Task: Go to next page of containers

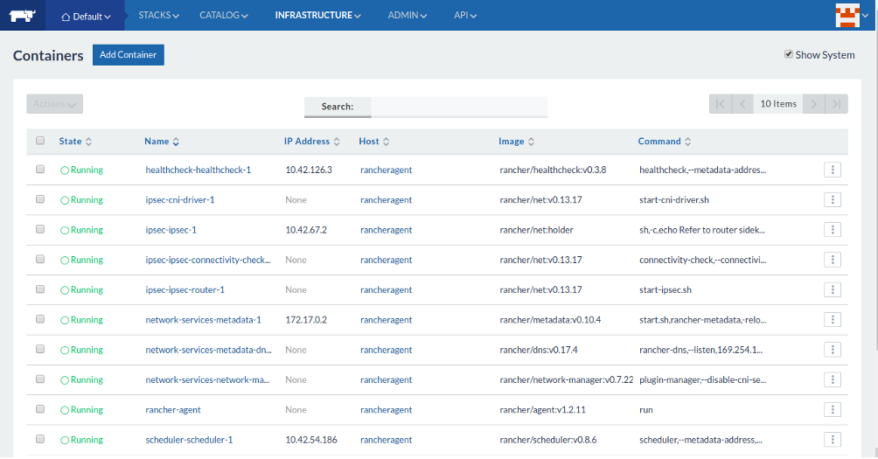Action: point(814,104)
